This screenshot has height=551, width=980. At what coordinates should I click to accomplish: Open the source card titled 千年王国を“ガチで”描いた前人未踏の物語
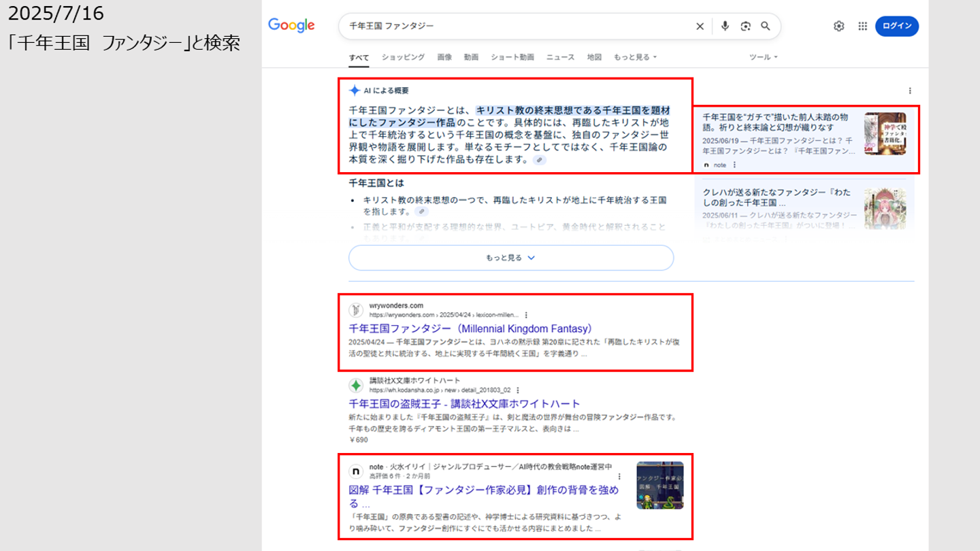[x=776, y=122]
